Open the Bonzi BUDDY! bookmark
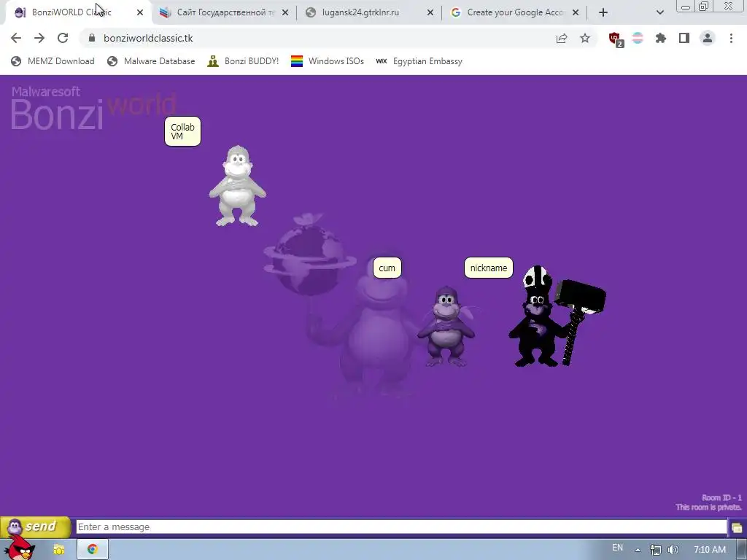 [x=243, y=61]
